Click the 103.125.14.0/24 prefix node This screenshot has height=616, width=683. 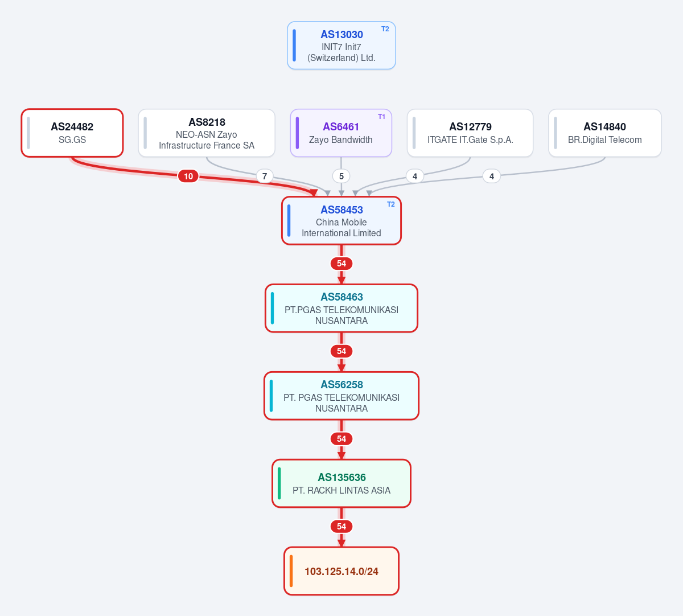[x=341, y=571]
